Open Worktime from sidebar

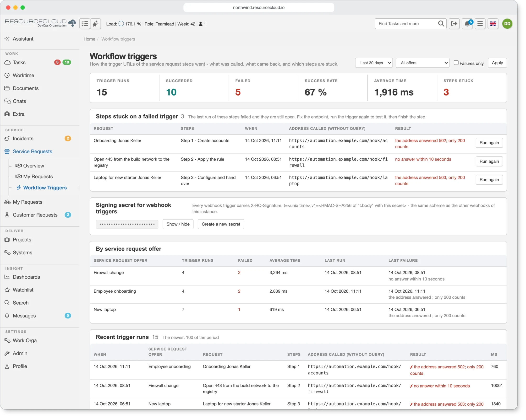pyautogui.click(x=23, y=75)
